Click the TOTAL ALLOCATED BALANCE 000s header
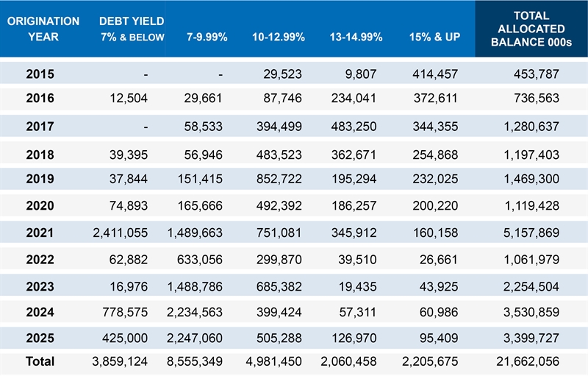This screenshot has width=588, height=376. [x=530, y=29]
